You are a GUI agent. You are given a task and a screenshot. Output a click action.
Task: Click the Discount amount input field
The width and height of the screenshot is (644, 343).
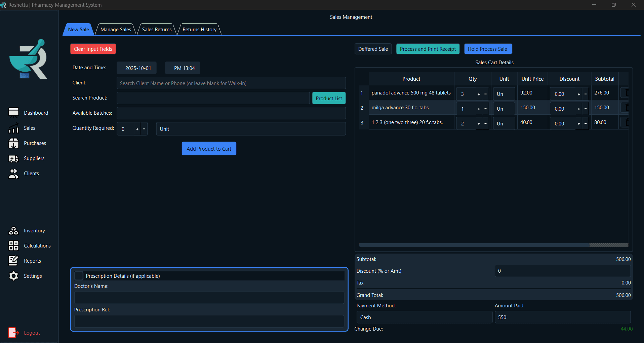562,271
